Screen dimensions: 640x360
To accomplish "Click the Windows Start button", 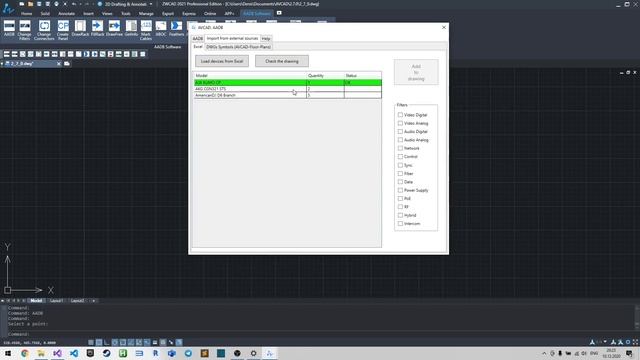I will click(x=8, y=353).
